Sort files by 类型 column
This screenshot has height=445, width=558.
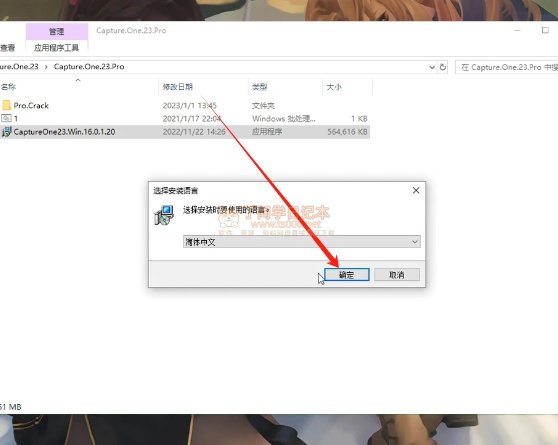259,87
